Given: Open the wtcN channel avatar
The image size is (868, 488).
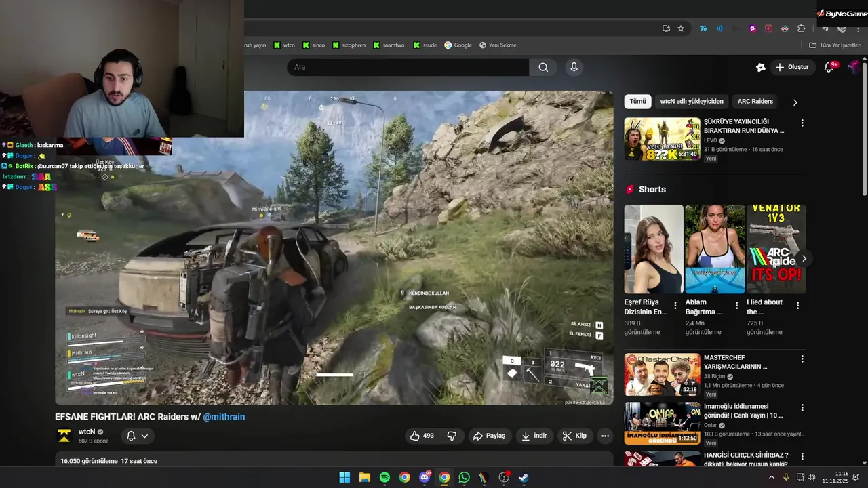Looking at the screenshot, I should coord(64,436).
